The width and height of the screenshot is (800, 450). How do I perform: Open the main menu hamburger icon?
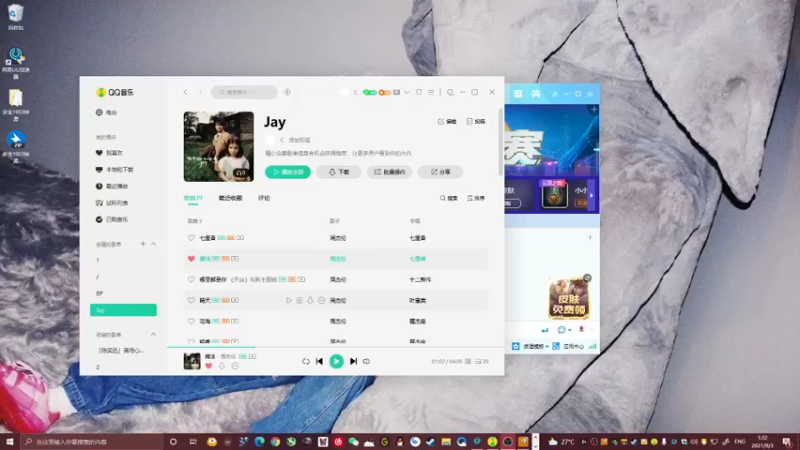[431, 92]
